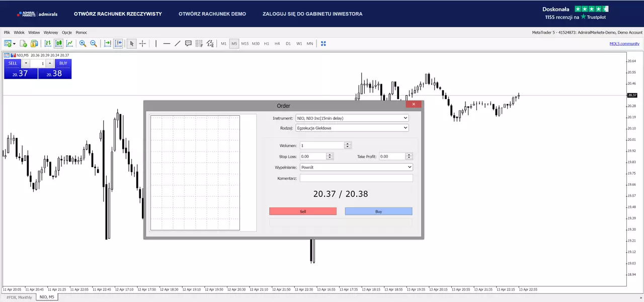Viewport: 644px width, 302px height.
Task: Toggle the auto scroll chart button
Action: (107, 44)
